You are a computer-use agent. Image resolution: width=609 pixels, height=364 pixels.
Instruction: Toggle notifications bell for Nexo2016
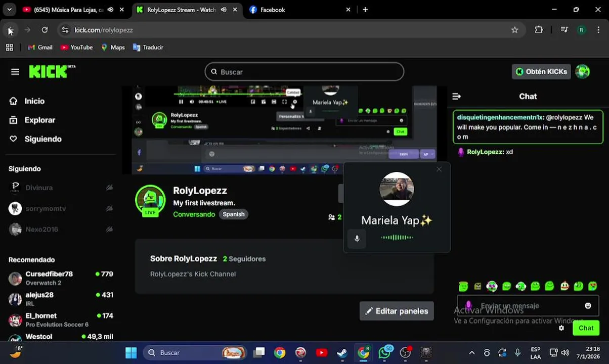pos(109,229)
